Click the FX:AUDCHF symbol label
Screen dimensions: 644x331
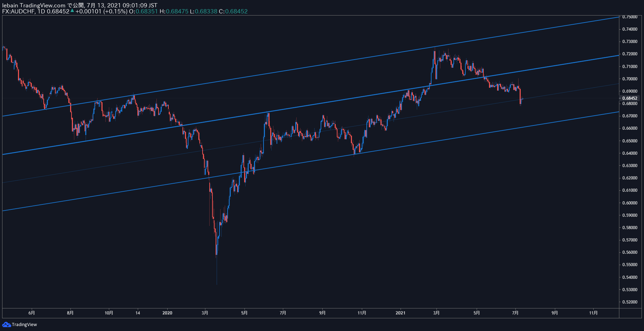coord(18,11)
